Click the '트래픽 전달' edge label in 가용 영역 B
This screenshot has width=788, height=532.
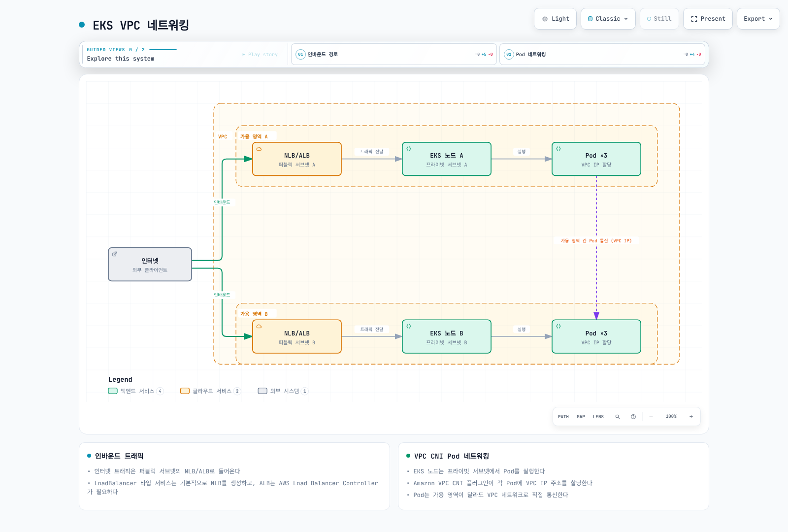[x=372, y=330]
